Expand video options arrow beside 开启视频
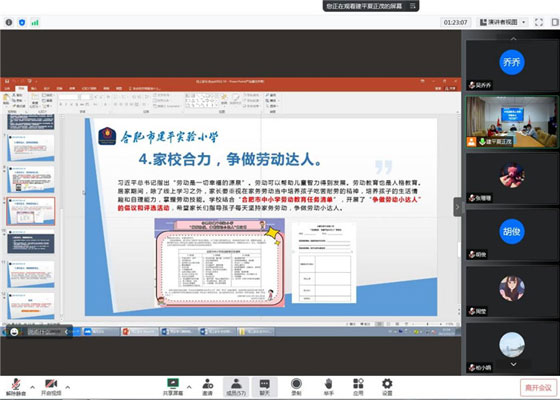Viewport: 560px width, 400px height. pos(68,387)
